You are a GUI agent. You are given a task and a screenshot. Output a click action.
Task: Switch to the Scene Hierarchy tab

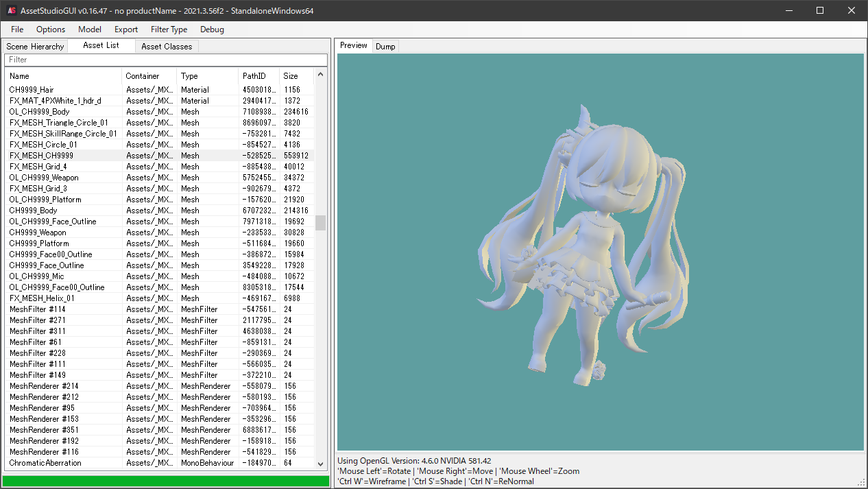pyautogui.click(x=35, y=47)
